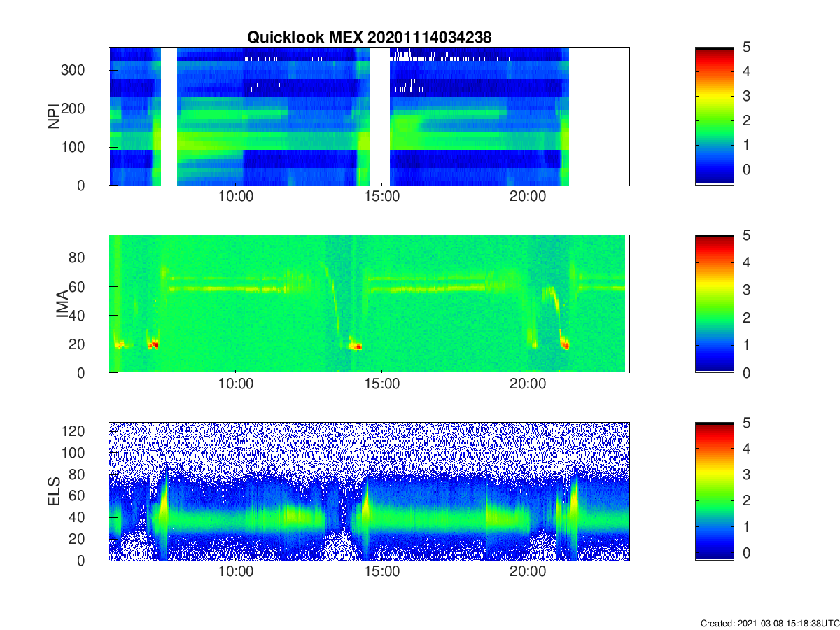Click the red hotspot near 14:00 in the IMA plot
The height and width of the screenshot is (630, 840).
[358, 346]
